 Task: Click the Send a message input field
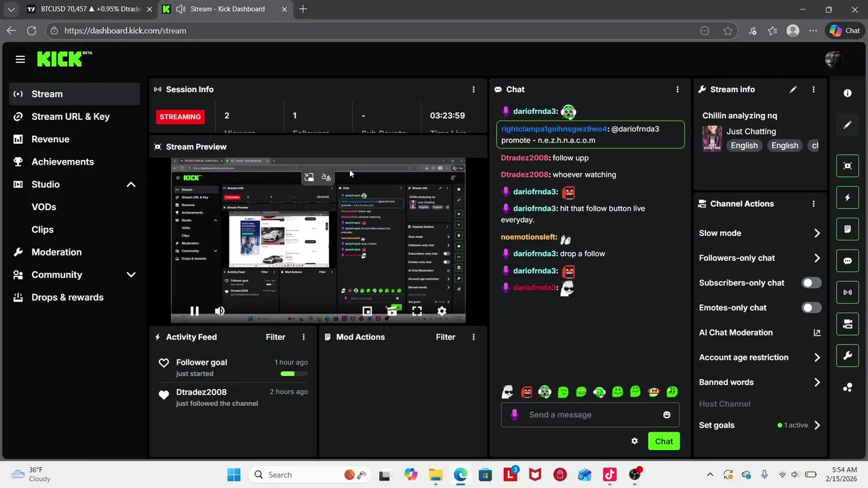590,415
